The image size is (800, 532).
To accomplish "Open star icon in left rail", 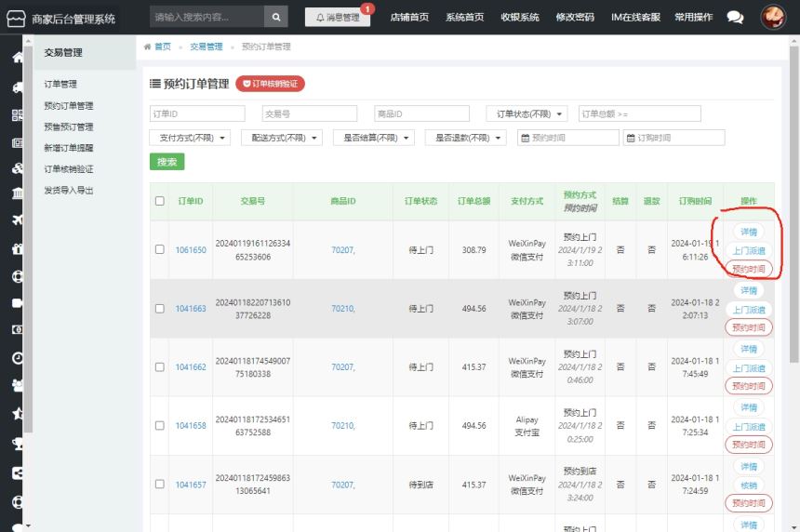I will [18, 413].
